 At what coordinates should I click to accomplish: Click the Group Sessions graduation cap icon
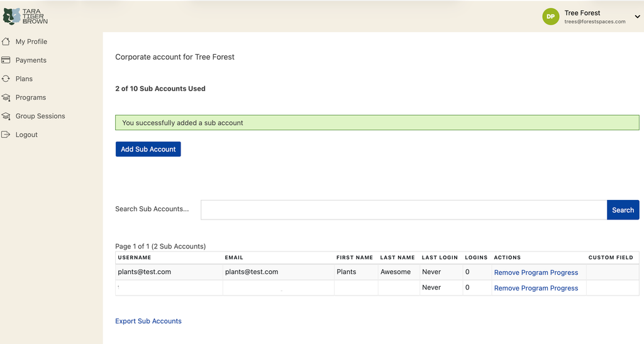[6, 116]
